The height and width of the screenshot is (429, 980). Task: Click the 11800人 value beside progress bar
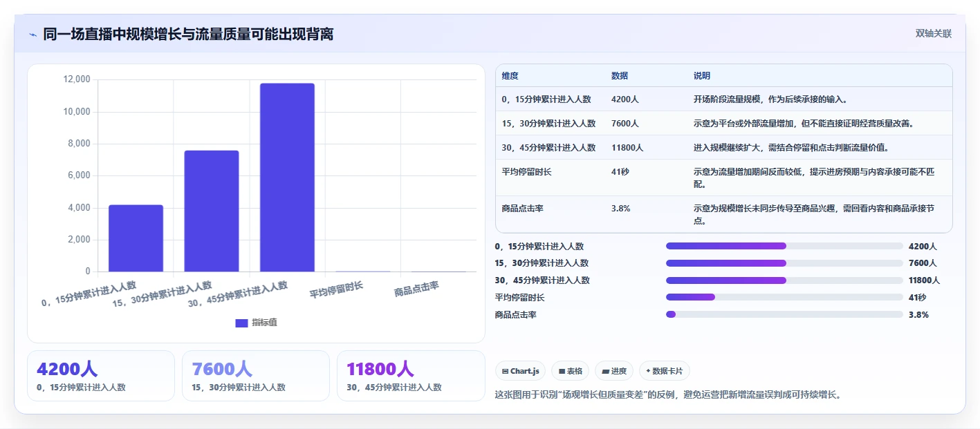coord(925,280)
